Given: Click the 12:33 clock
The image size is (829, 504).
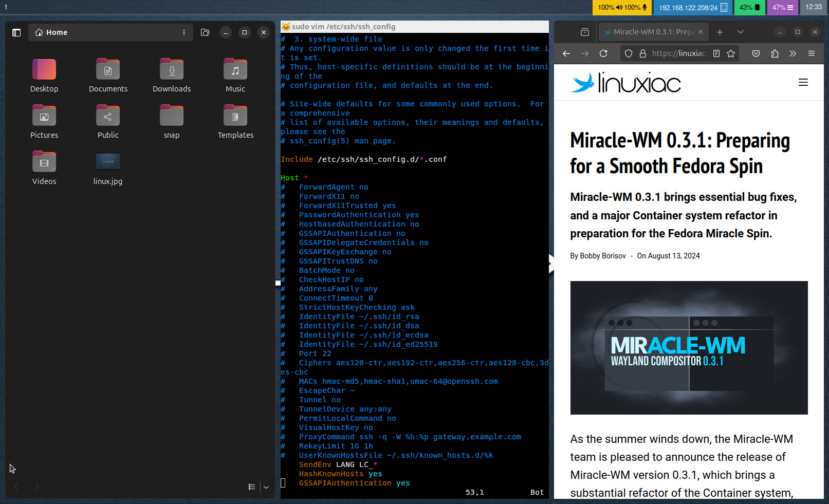Looking at the screenshot, I should (814, 7).
